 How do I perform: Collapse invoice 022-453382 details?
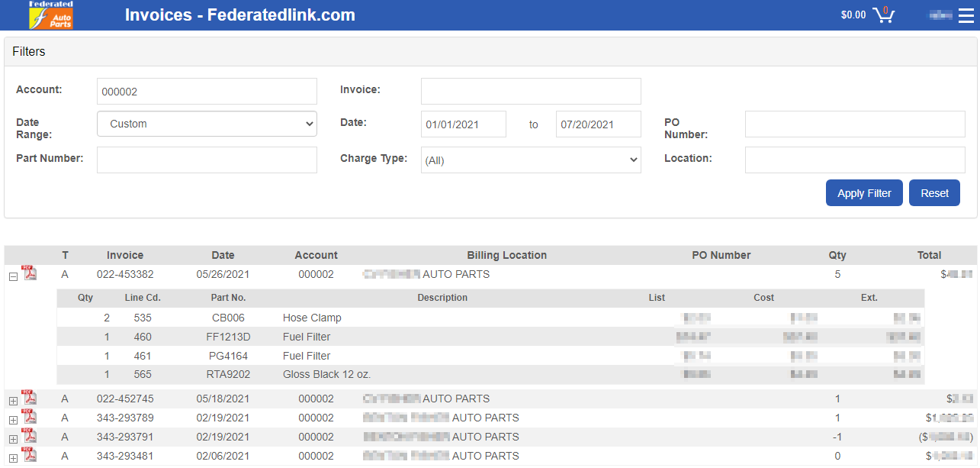[13, 276]
